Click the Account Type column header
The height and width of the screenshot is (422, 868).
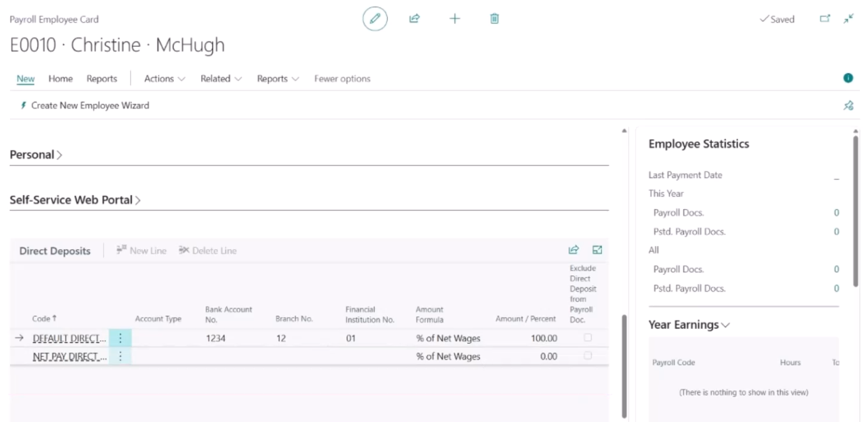(x=158, y=319)
